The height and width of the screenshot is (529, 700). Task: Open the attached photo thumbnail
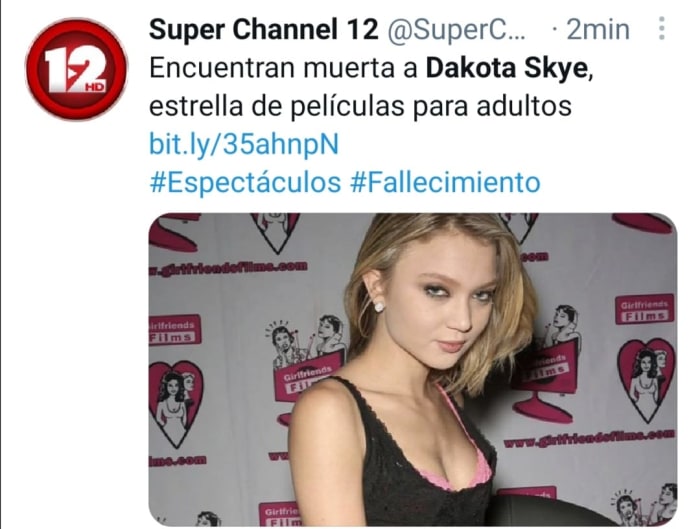coord(412,370)
